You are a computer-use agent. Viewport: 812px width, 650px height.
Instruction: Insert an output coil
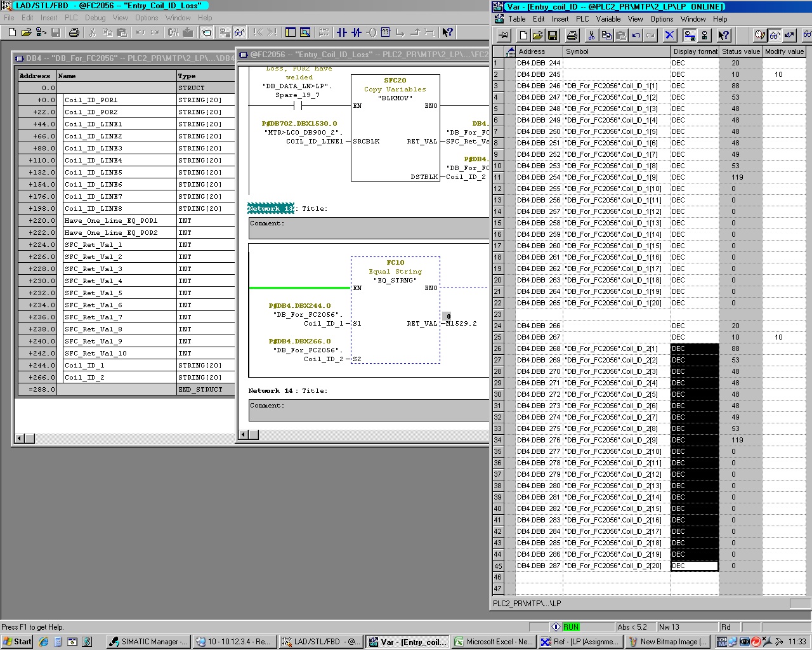(371, 32)
